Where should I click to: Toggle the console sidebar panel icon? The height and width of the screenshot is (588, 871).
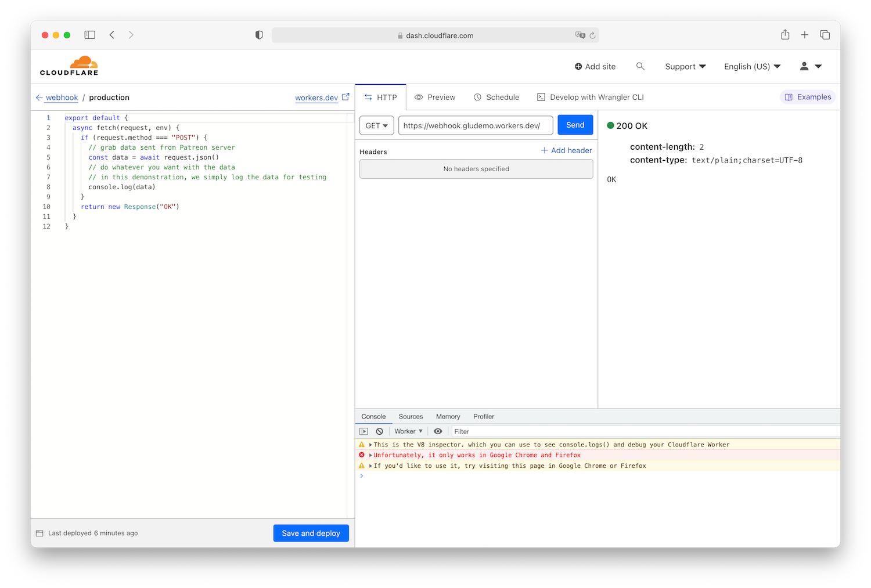(363, 431)
